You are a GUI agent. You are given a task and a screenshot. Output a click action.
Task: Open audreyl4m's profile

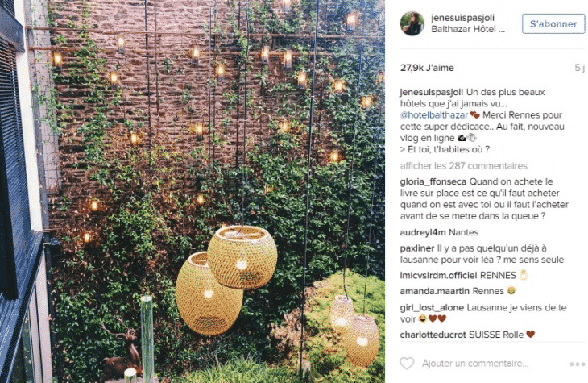tap(423, 232)
